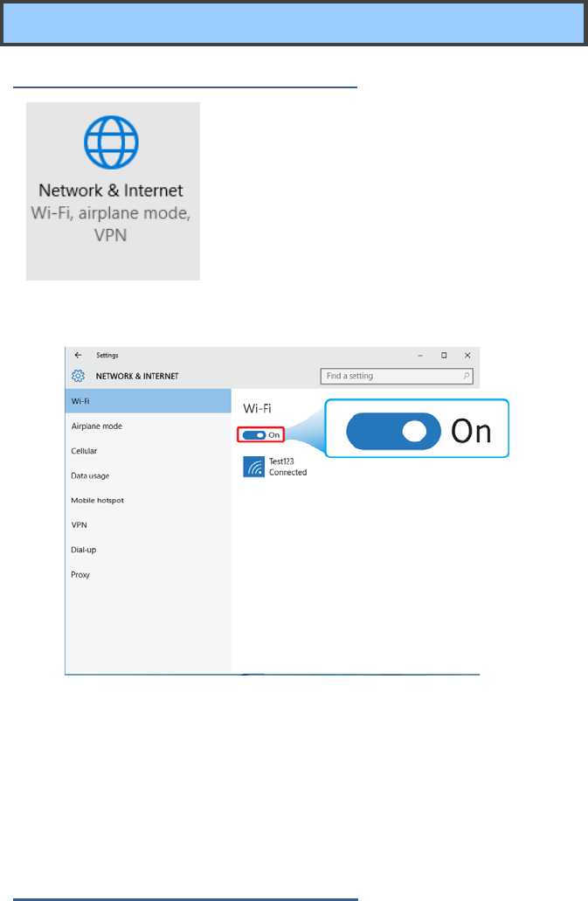Screen dimensions: 588x901
Task: Select the Test123 Wi-Fi network icon
Action: [x=253, y=467]
